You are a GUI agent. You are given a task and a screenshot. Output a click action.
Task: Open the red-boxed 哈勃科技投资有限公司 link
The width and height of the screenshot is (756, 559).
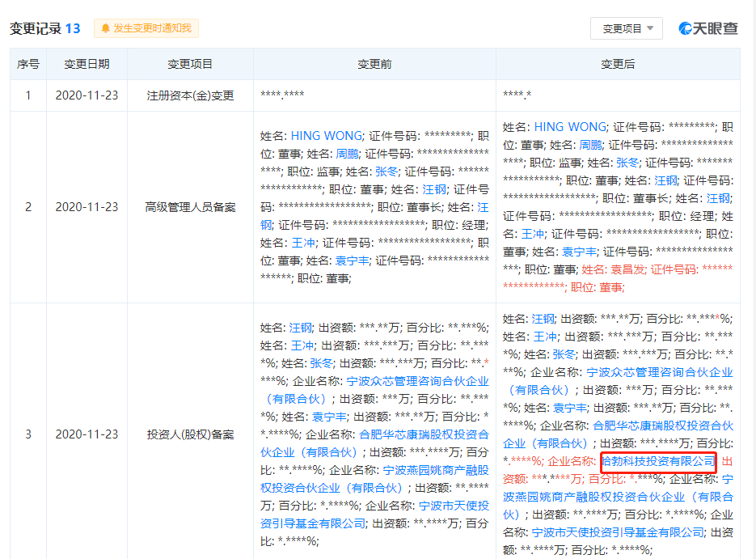658,461
